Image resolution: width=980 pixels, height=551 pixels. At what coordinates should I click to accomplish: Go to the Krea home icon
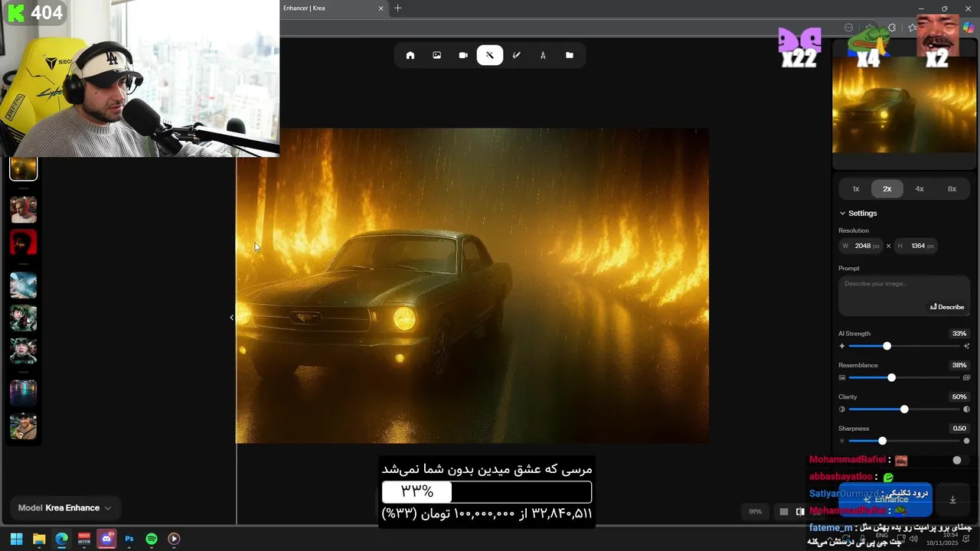point(410,55)
